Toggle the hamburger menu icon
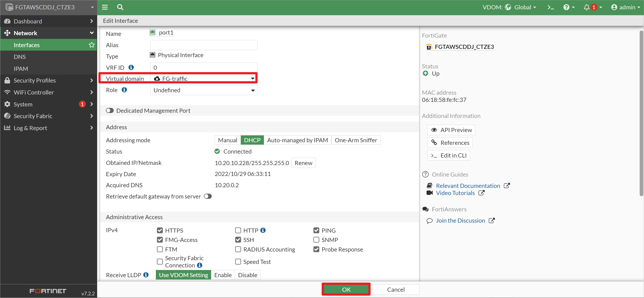 click(105, 7)
